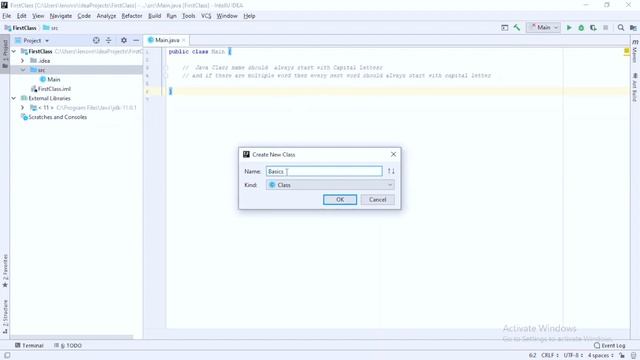Screen dimensions: 640x360
Task: Toggle Ant Build side tool window
Action: pyautogui.click(x=635, y=87)
